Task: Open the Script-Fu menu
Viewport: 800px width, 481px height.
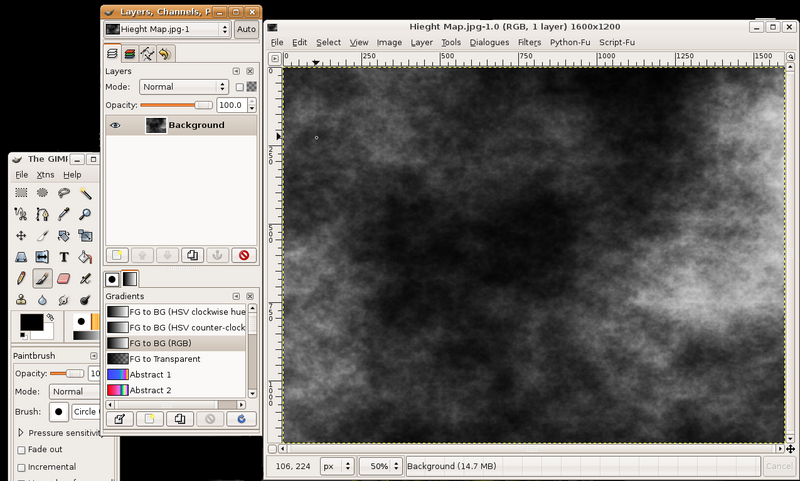Action: pyautogui.click(x=617, y=42)
